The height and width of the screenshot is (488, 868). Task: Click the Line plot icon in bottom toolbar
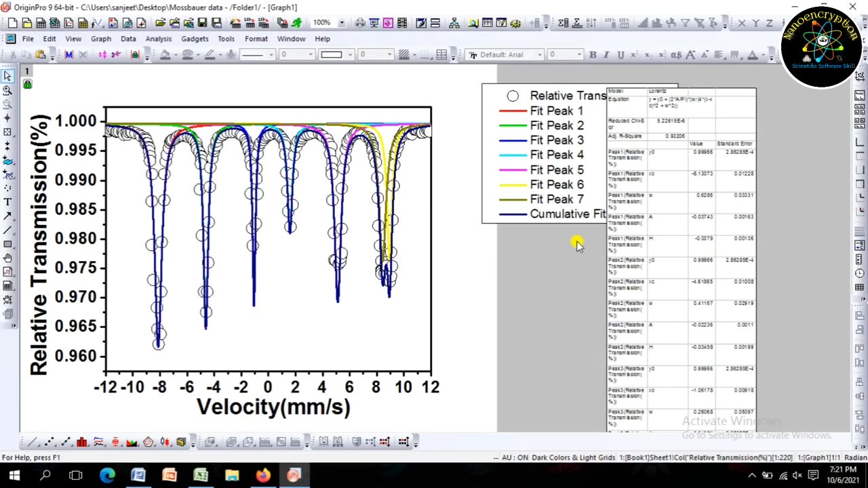(32, 442)
